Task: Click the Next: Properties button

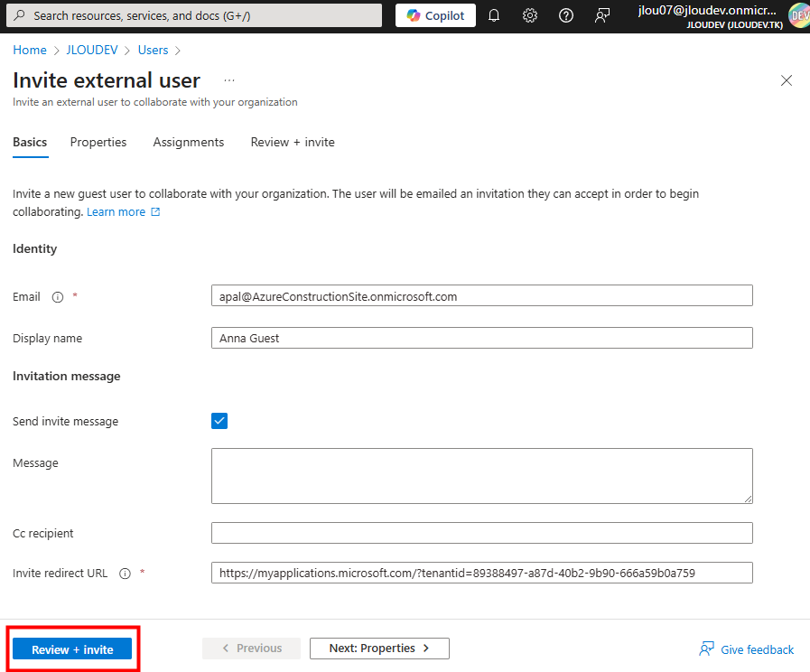Action: pyautogui.click(x=379, y=649)
